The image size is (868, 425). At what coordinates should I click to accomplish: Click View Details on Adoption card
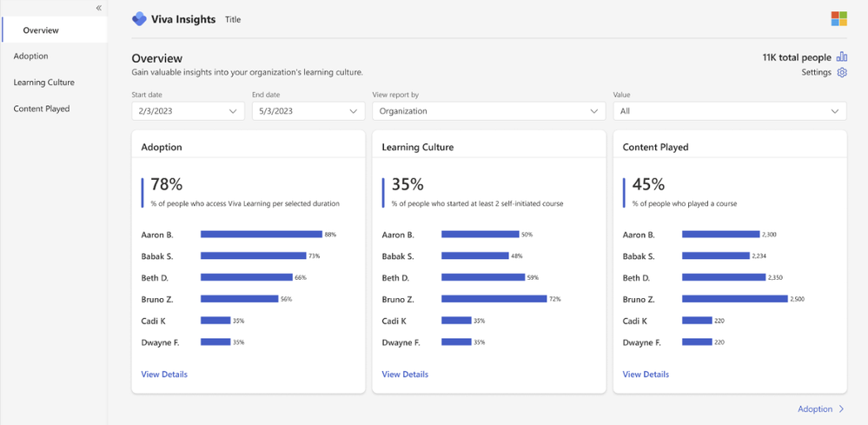[x=164, y=374]
